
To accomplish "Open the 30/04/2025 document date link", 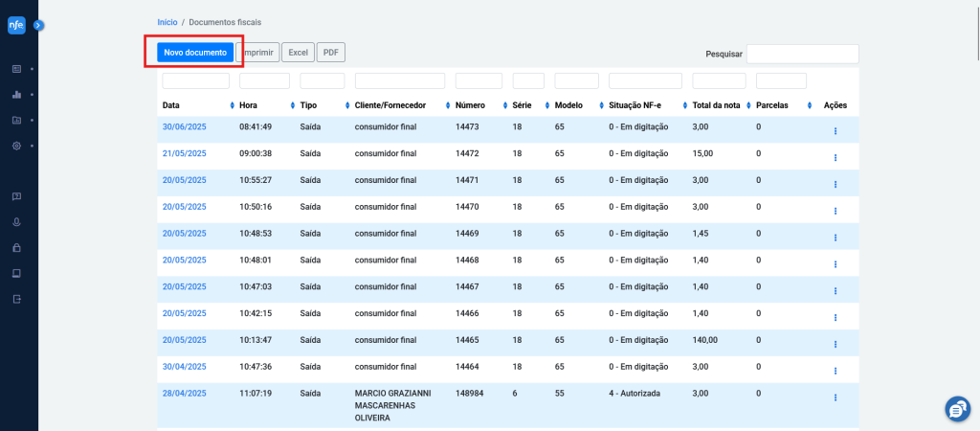I will tap(185, 367).
